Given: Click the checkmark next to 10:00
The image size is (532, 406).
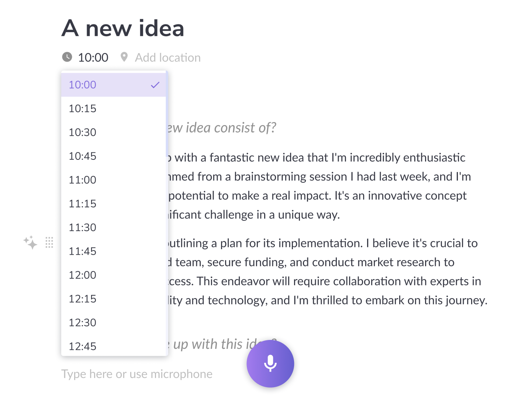Looking at the screenshot, I should pos(155,85).
